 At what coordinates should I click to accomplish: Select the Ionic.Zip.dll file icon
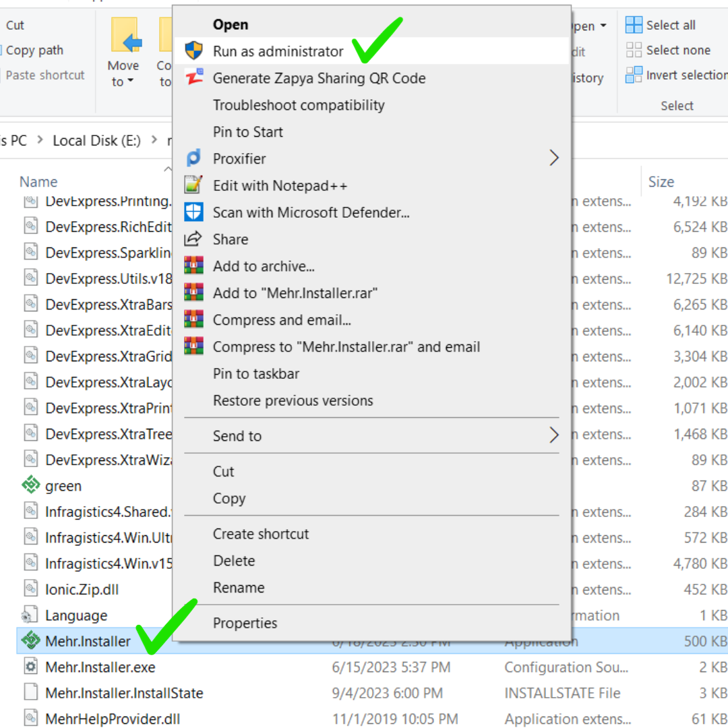(30, 588)
